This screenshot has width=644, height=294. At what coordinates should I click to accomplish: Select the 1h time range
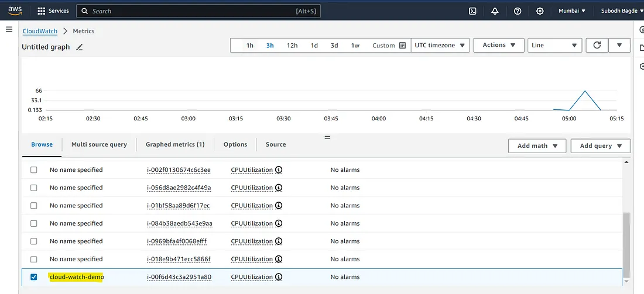(x=250, y=46)
